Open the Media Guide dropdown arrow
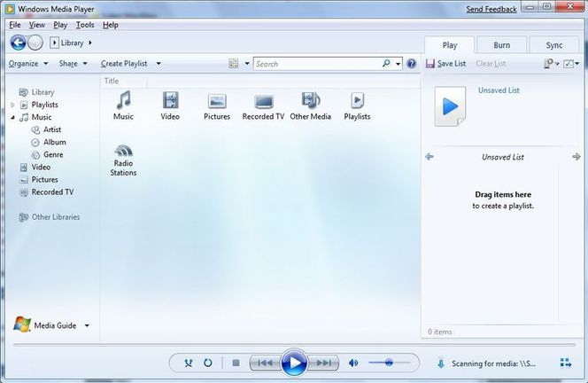The width and height of the screenshot is (588, 383). coord(87,325)
